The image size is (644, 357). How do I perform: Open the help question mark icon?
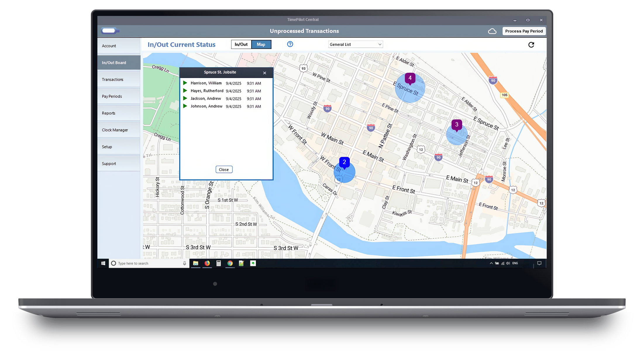click(x=290, y=44)
